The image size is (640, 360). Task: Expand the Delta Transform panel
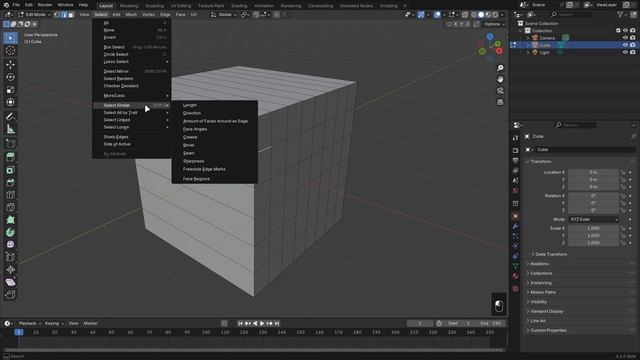click(x=551, y=254)
